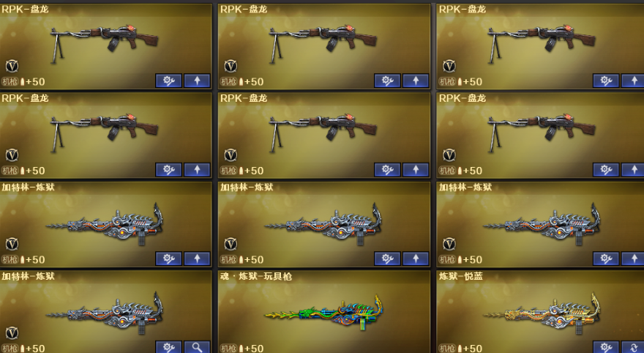Click the V badge on the bottom-left 加特林-炼狱 card
Screen dimensions: 644x353
(x=12, y=333)
